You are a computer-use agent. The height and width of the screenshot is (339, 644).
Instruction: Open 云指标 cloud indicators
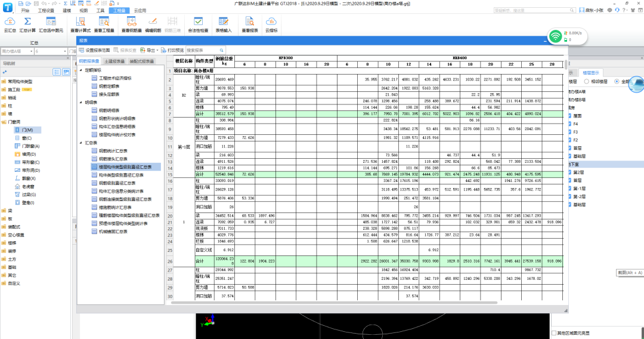[271, 24]
